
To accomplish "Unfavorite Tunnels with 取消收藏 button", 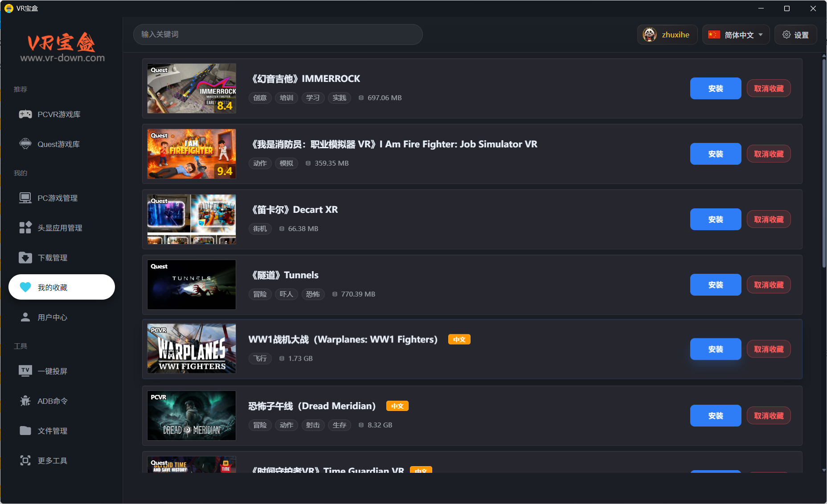I will coord(768,285).
